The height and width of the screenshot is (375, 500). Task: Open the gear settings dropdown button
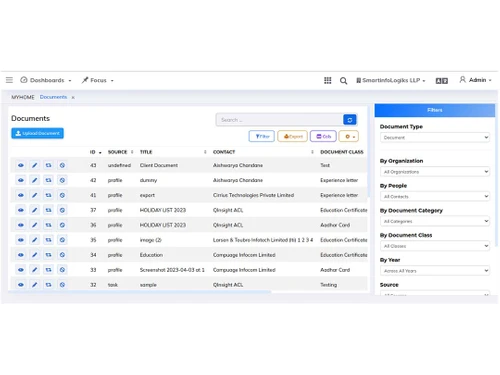(349, 136)
